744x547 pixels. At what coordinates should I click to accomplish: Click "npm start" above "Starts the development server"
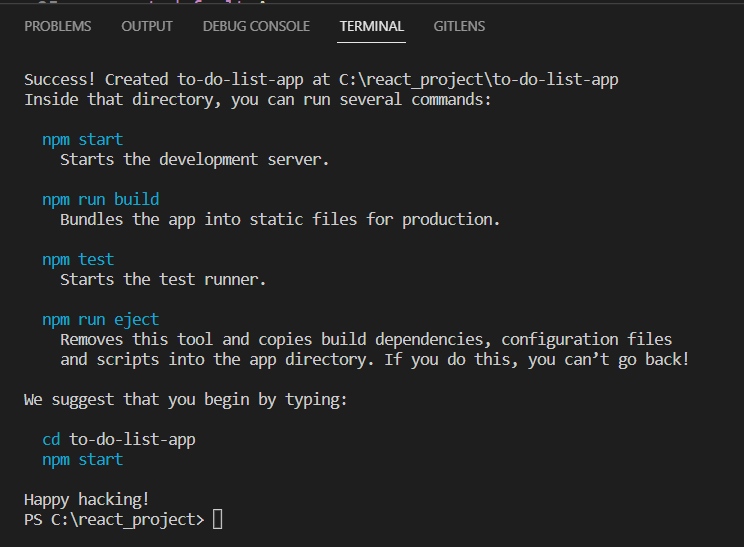82,140
